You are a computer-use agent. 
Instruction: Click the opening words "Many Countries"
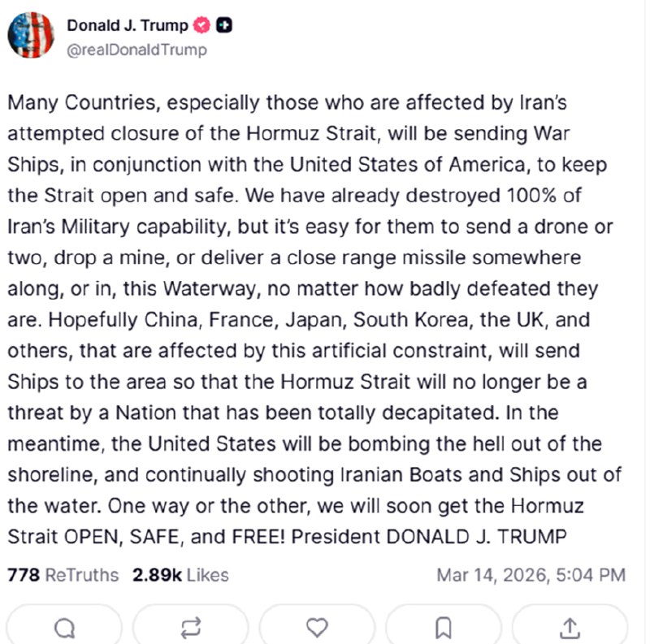(70, 103)
